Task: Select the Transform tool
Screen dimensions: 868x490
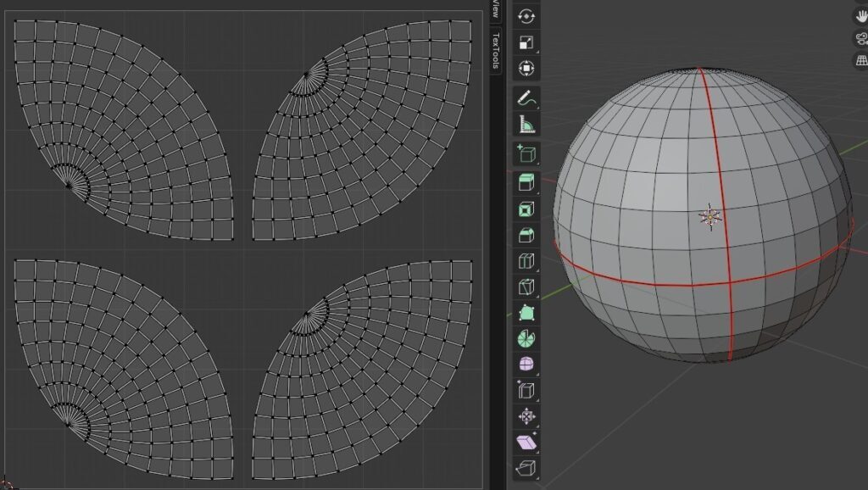Action: (x=526, y=69)
